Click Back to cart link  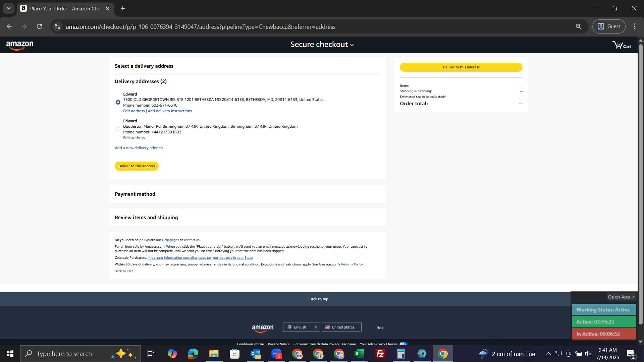point(124,271)
